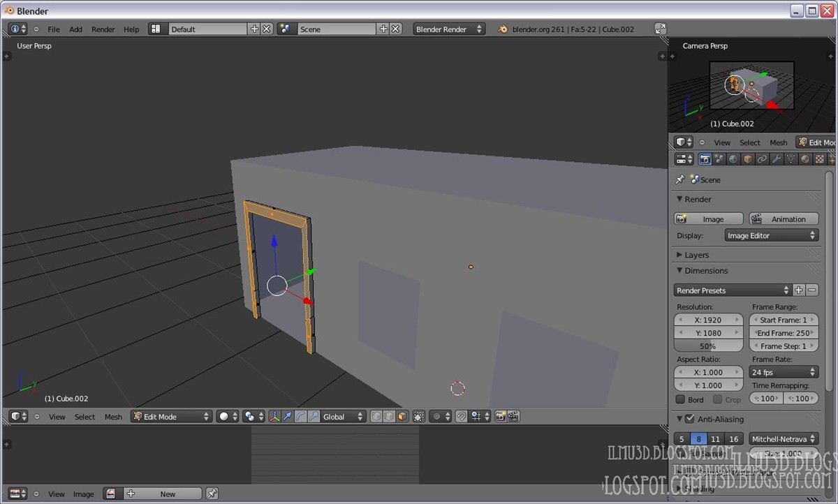
Task: Select the translate manipulator arrow icon
Action: point(287,417)
